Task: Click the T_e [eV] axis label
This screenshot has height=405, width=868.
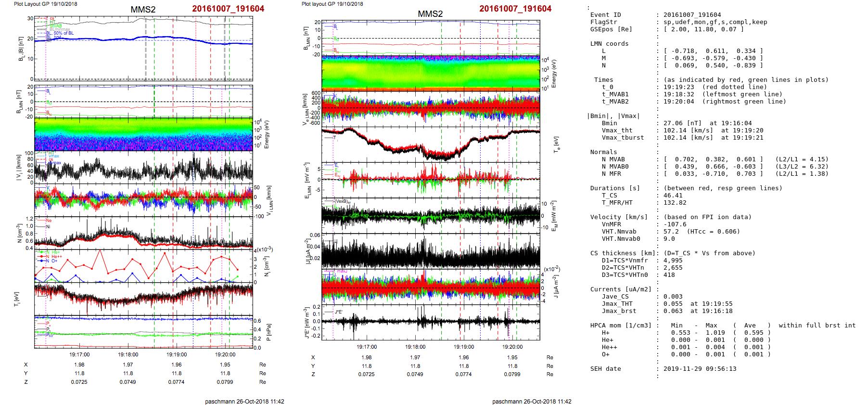Action: (x=556, y=144)
